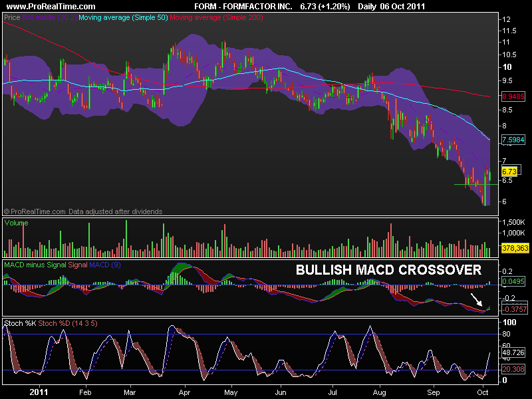Image resolution: width=532 pixels, height=399 pixels.
Task: Click the Volume panel label
Action: (16, 223)
